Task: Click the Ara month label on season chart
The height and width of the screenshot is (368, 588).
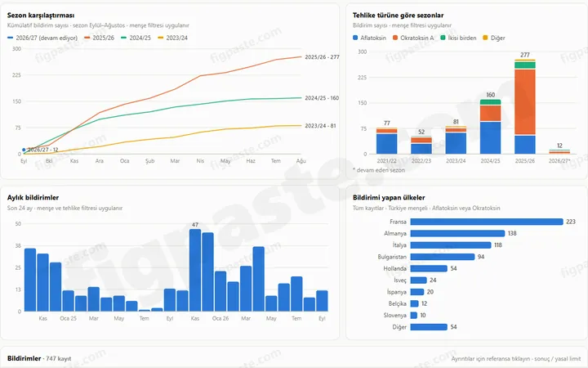Action: (x=100, y=161)
